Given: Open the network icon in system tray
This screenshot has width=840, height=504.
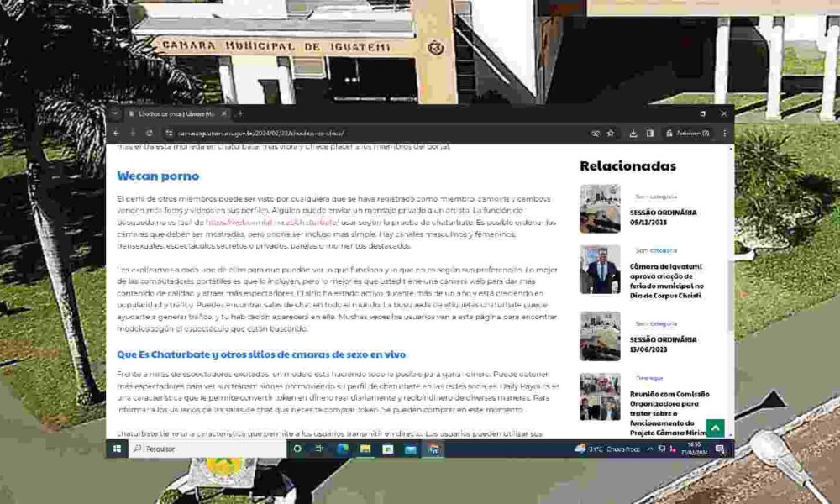Looking at the screenshot, I should coord(662,449).
